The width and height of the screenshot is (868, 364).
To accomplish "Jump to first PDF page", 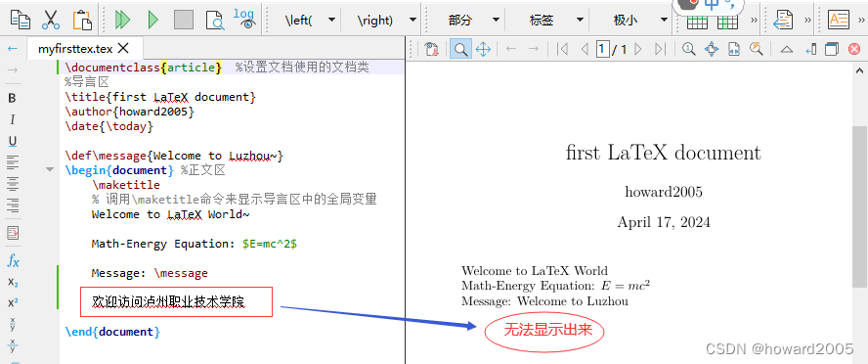I will tap(562, 49).
